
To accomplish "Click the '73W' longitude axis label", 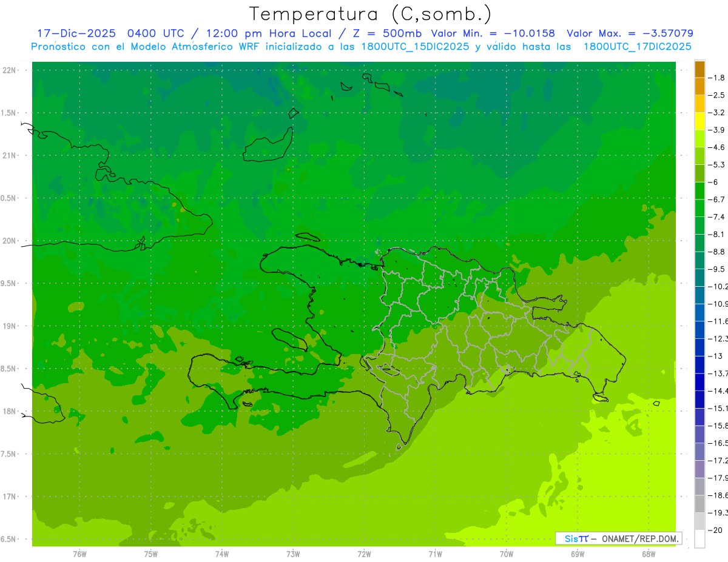I will point(293,554).
